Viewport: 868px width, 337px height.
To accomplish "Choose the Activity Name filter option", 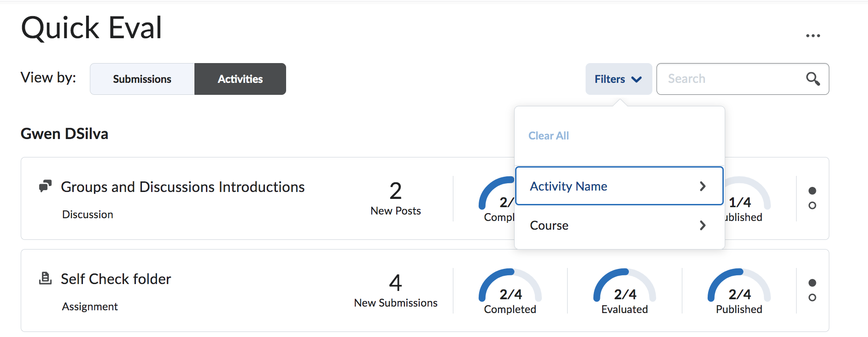I will (x=569, y=186).
